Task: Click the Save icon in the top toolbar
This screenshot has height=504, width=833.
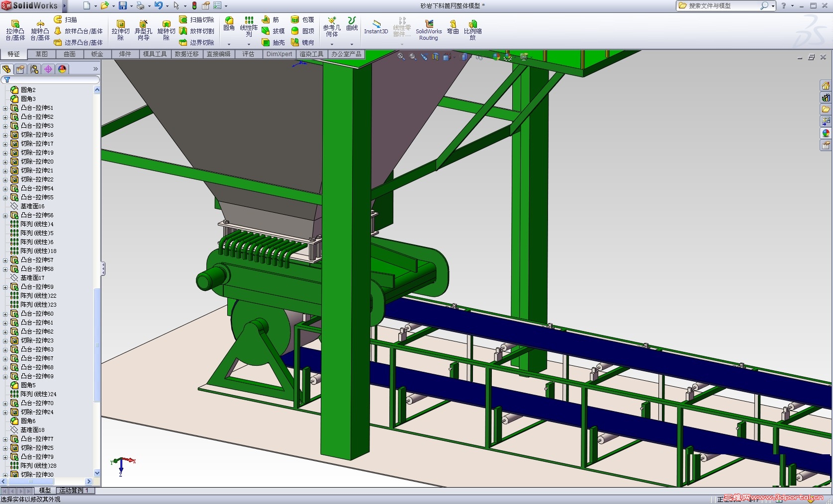Action: tap(122, 5)
